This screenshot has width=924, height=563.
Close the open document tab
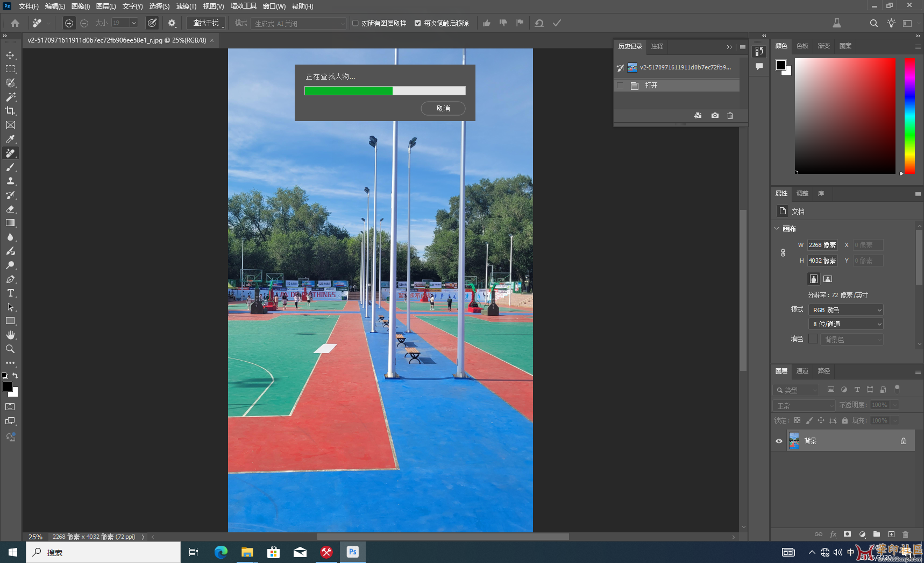212,40
